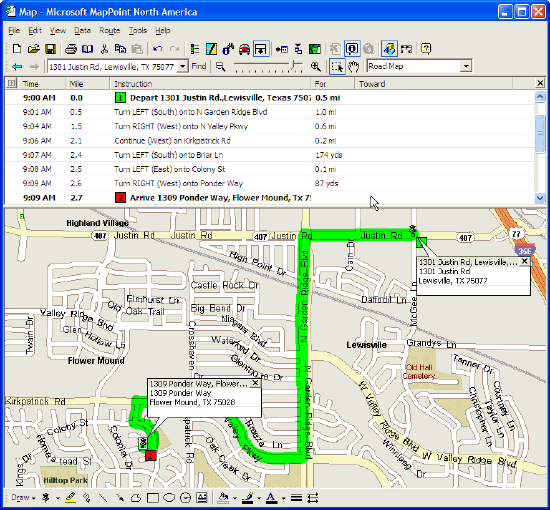The image size is (550, 510).
Task: Print the map with the printer icon
Action: [x=71, y=49]
